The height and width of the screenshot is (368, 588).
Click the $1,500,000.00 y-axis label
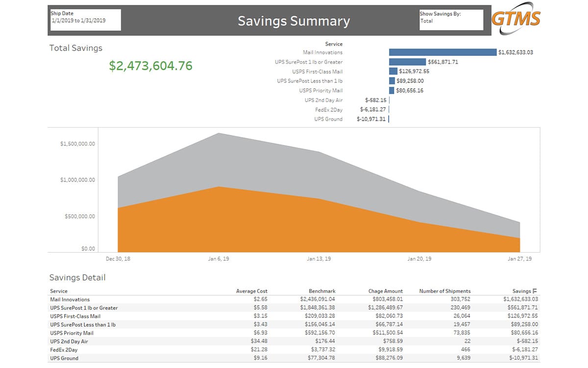tap(77, 144)
